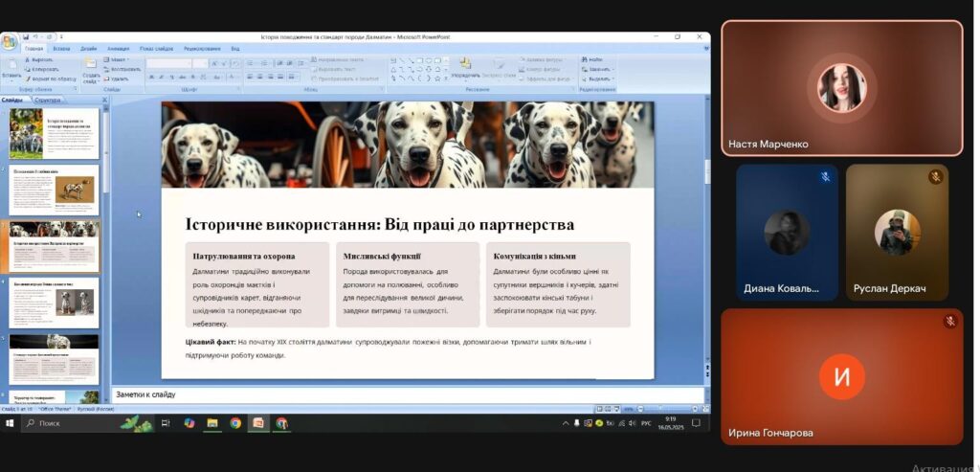
Task: Open the Главная ribbon tab
Action: (x=33, y=48)
